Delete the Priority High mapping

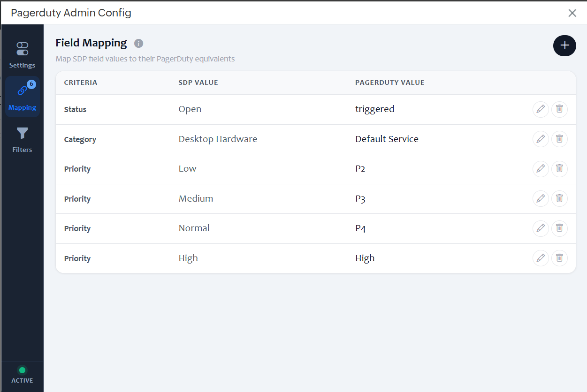click(559, 258)
